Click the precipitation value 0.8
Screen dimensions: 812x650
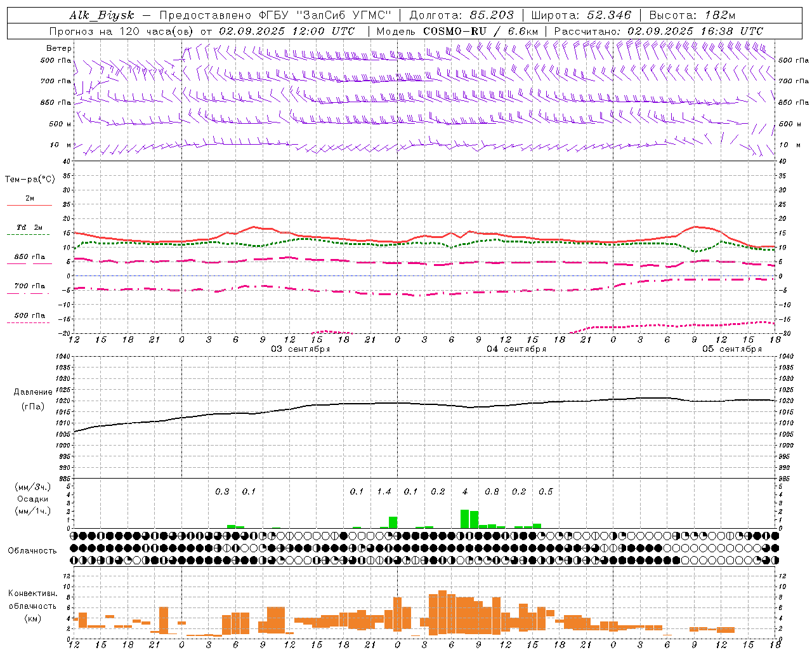(492, 492)
